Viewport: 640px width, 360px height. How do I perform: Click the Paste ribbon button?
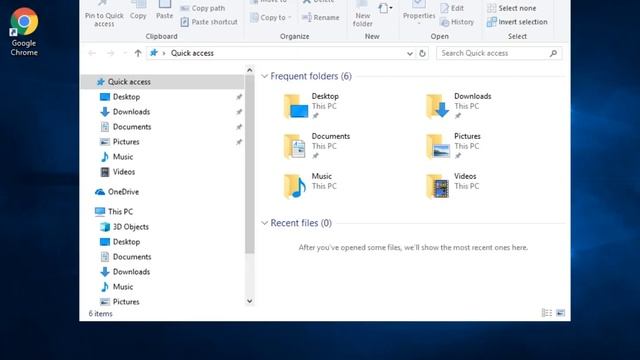point(164,11)
